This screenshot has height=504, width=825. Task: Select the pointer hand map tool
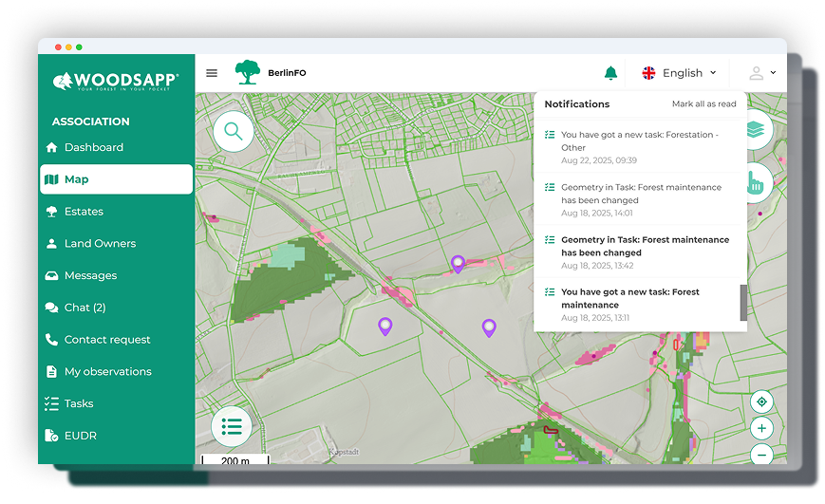(758, 183)
